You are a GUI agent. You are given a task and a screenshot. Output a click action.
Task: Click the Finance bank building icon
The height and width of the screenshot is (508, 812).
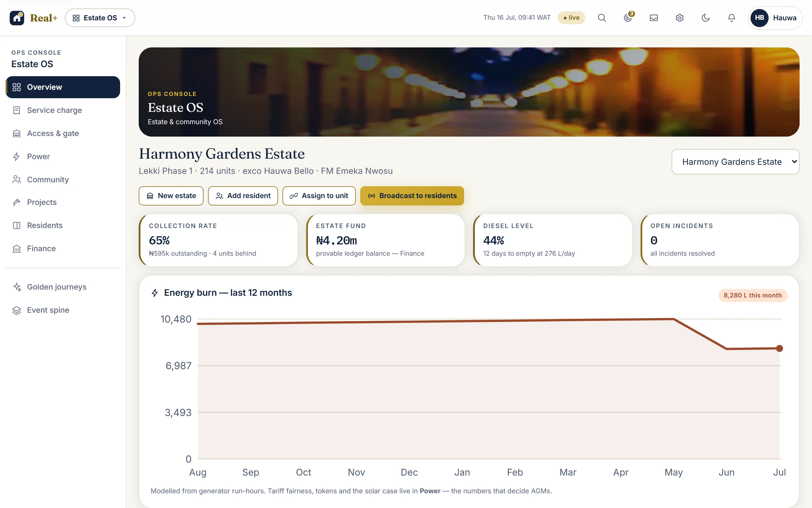pyautogui.click(x=16, y=249)
